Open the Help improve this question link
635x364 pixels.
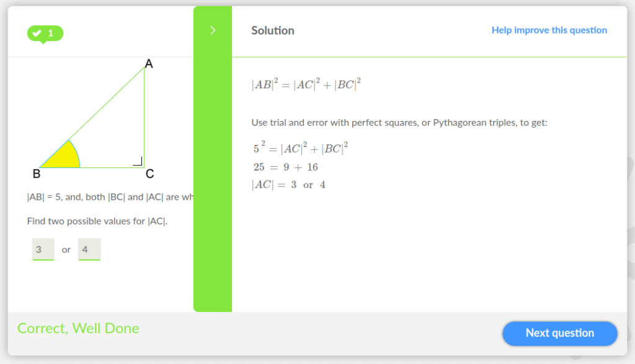pyautogui.click(x=549, y=30)
